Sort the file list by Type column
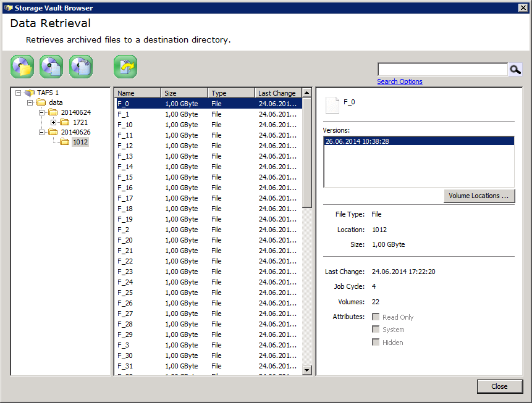The width and height of the screenshot is (532, 403). (231, 93)
